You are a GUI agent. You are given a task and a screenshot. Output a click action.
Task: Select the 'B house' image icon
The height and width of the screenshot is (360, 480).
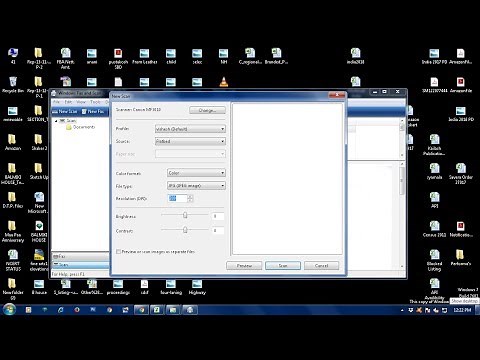39,287
